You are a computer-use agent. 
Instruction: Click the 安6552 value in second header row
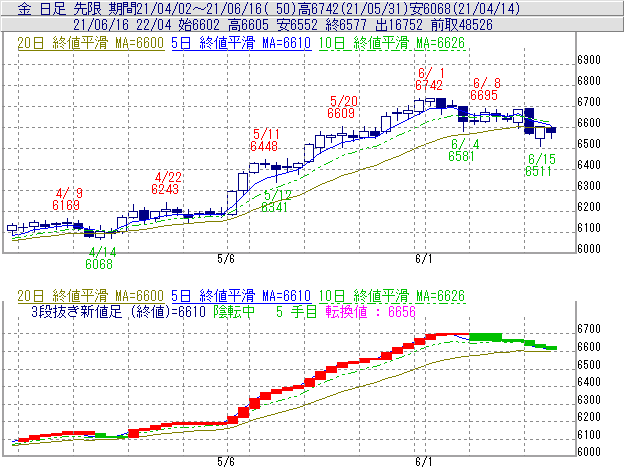[297, 25]
